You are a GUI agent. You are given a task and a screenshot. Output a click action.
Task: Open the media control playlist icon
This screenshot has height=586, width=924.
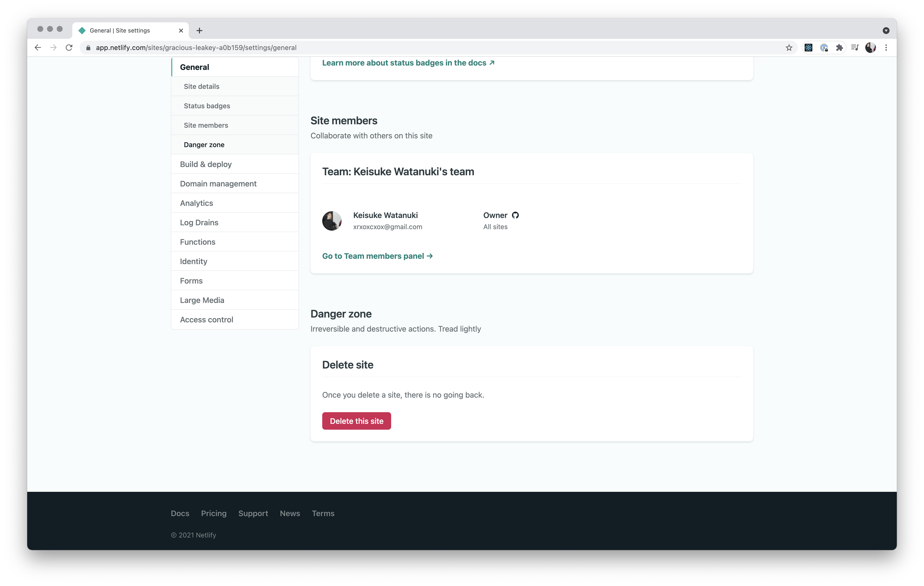click(855, 48)
